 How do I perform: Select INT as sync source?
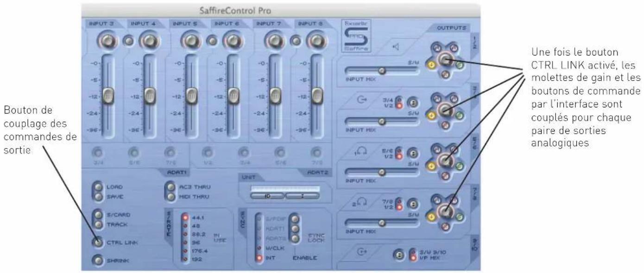(x=258, y=258)
